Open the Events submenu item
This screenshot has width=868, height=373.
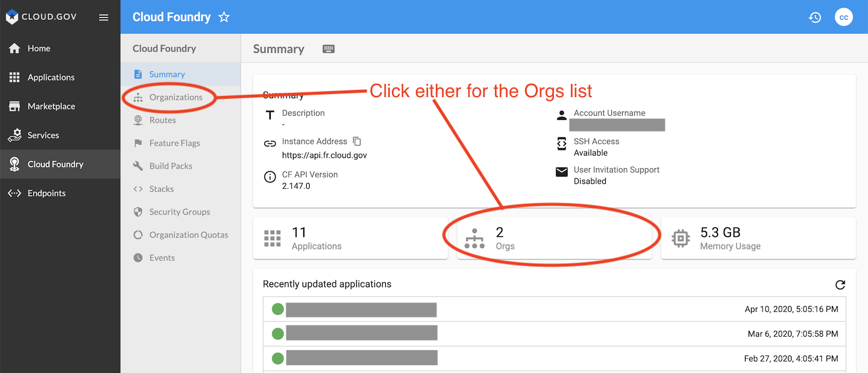(181, 258)
